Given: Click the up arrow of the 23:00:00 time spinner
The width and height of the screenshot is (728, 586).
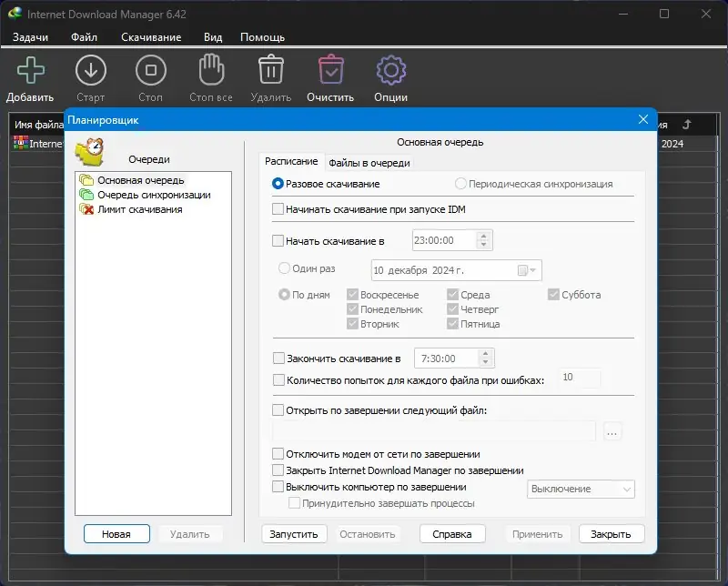Looking at the screenshot, I should (482, 235).
